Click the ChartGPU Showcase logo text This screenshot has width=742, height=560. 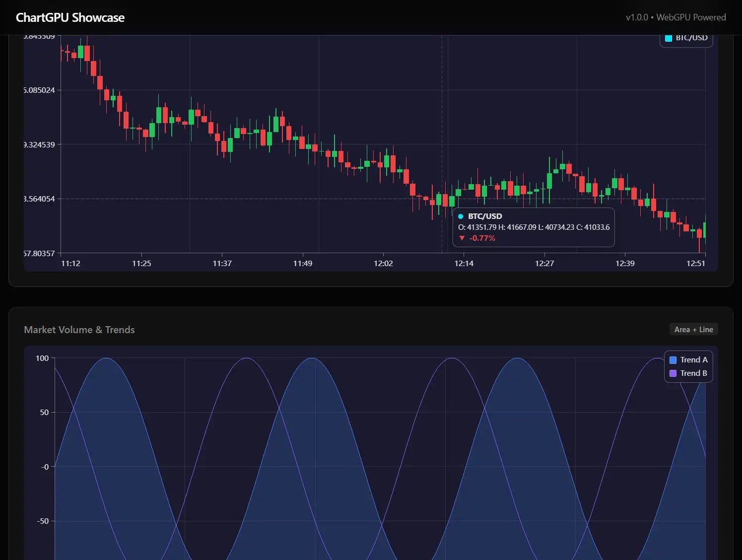coord(70,17)
